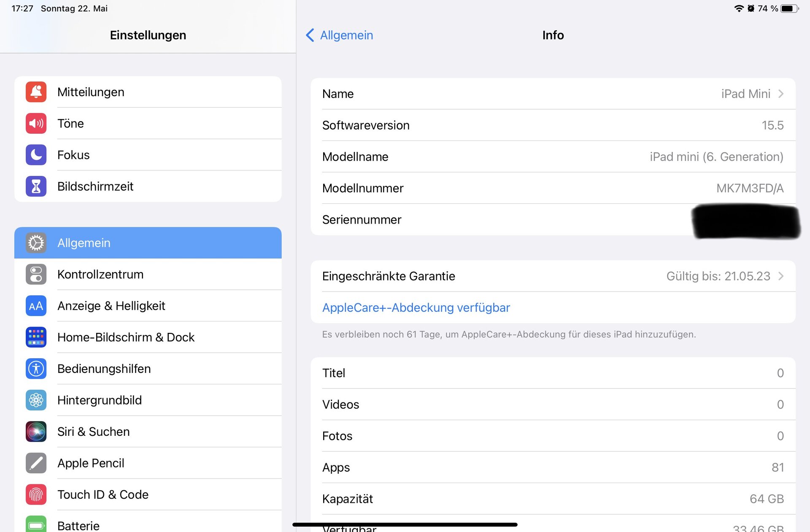The image size is (810, 532).
Task: Tap the back chevron next to Allgemein
Action: pyautogui.click(x=310, y=35)
